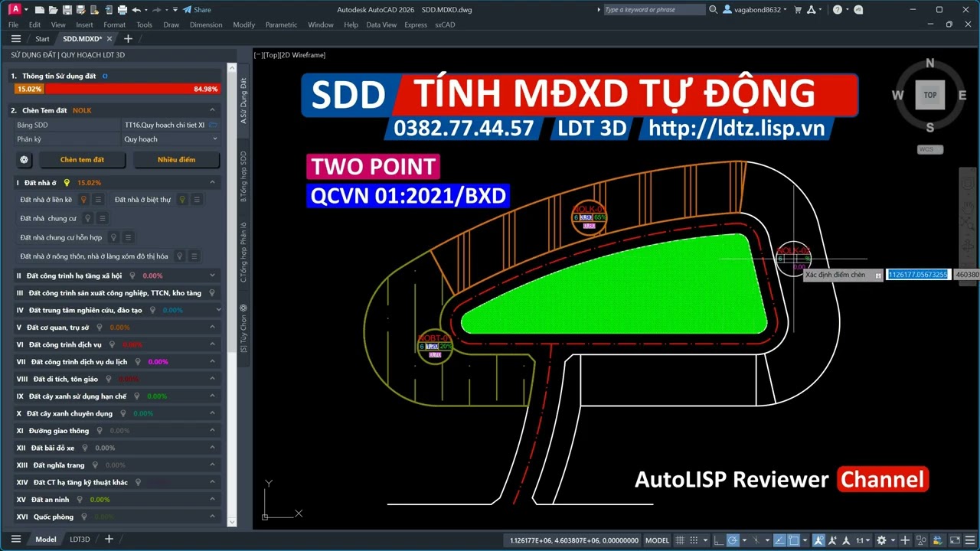980x551 pixels.
Task: Toggle the bulb for Đất nhà ở liền kề
Action: tap(84, 200)
